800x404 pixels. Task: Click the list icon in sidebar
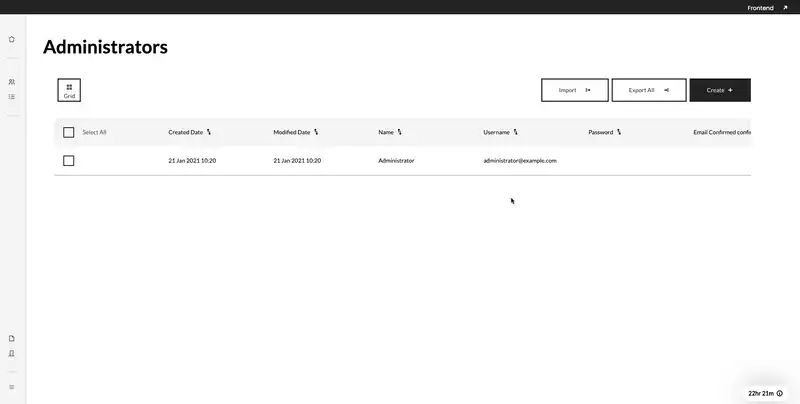[x=12, y=97]
